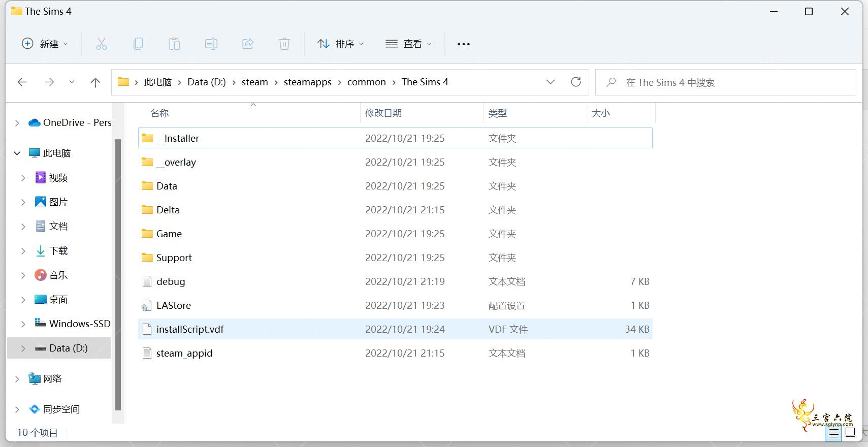Maximize the The Sims 4 window
This screenshot has width=868, height=447.
[x=809, y=11]
